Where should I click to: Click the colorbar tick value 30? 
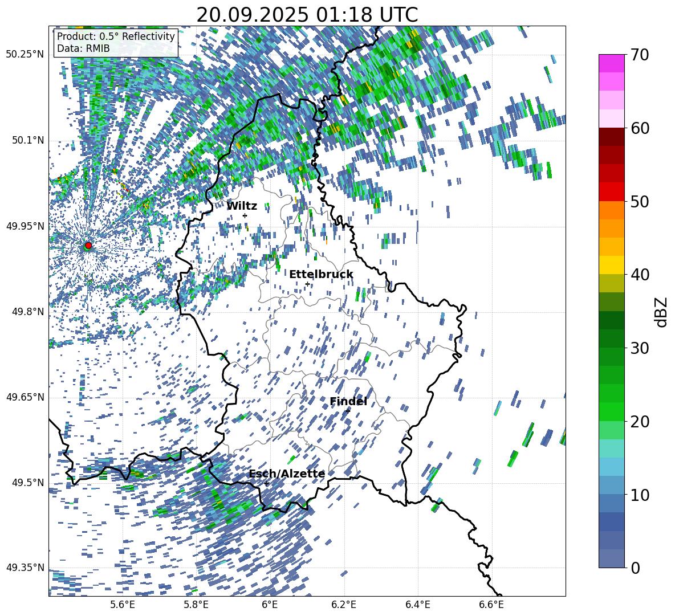[639, 348]
